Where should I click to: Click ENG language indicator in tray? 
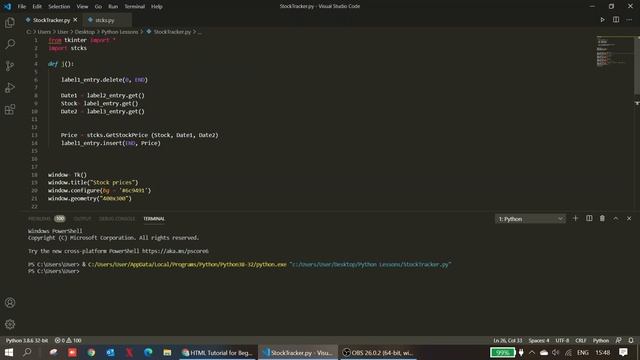click(x=582, y=352)
